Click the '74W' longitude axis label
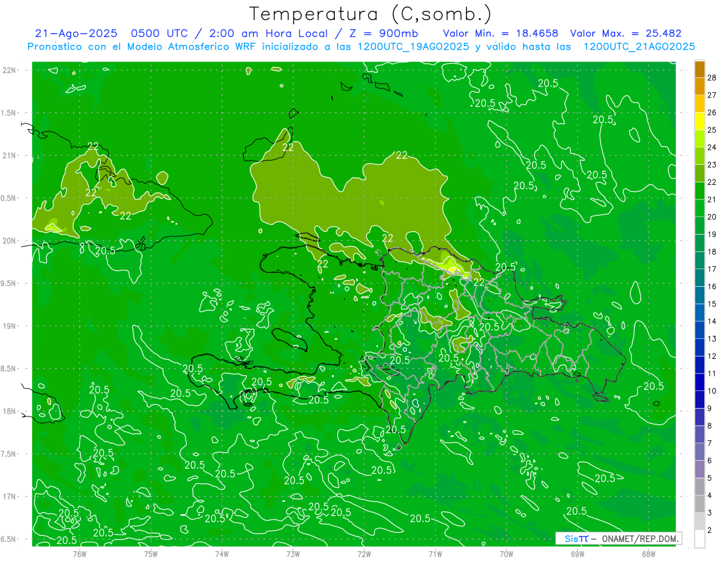Screen dimensions: 728x562 (221, 554)
